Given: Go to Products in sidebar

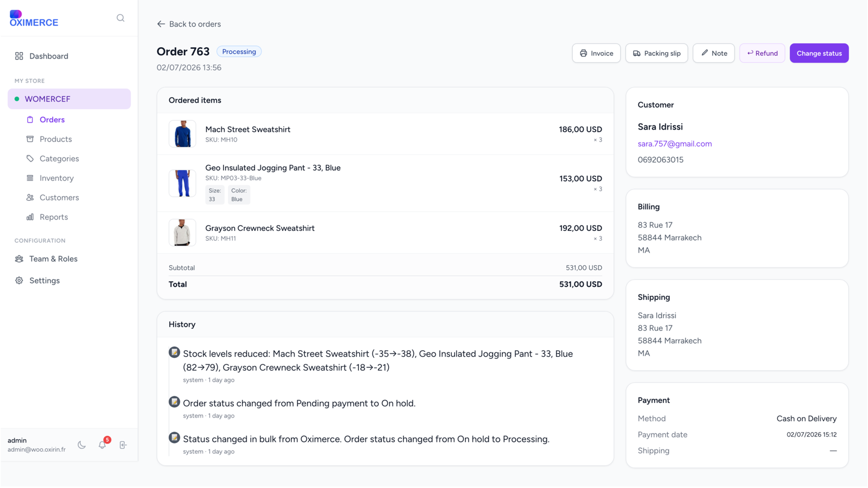Looking at the screenshot, I should pyautogui.click(x=55, y=139).
